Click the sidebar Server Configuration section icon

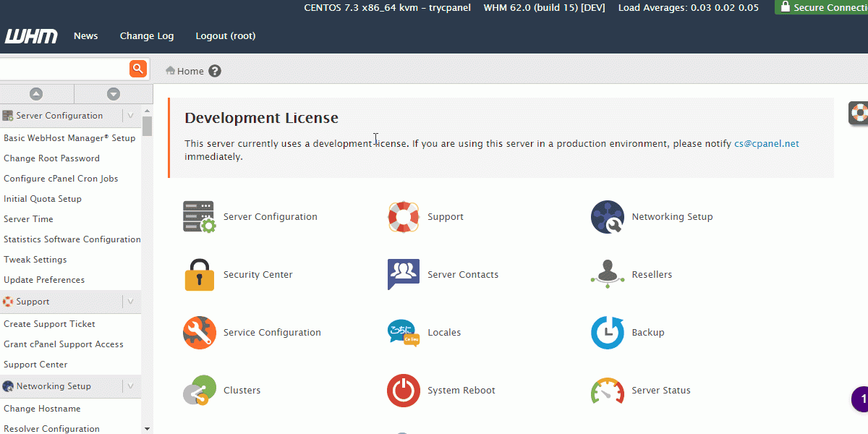8,116
